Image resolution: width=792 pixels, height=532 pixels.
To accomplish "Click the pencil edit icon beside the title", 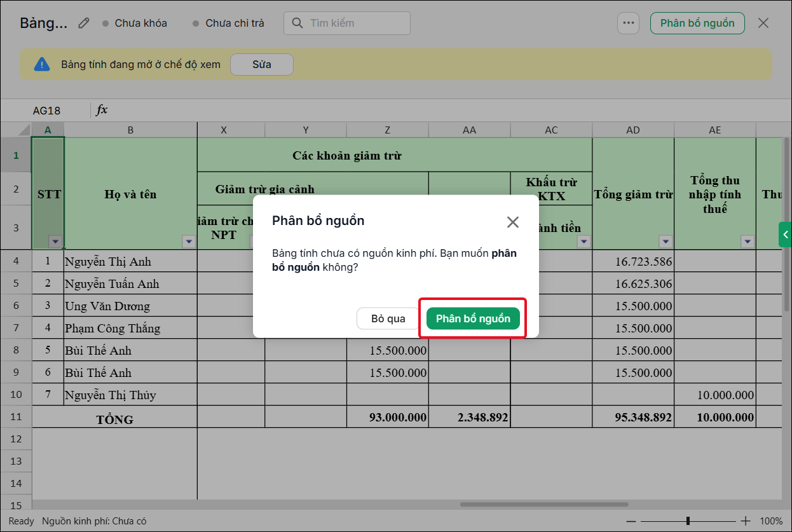I will pos(84,23).
